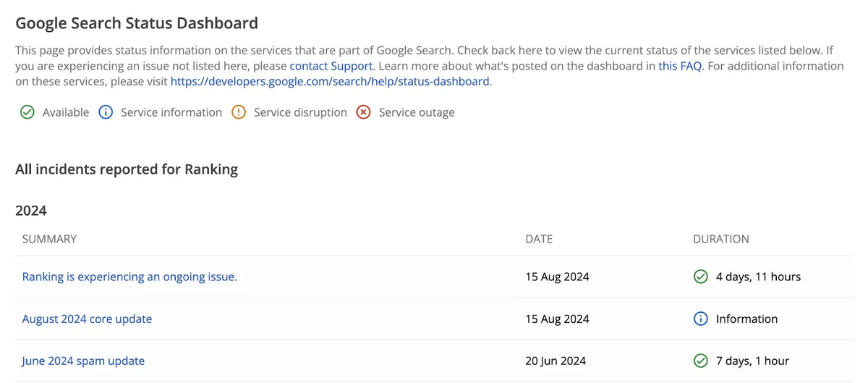Click the 'Service outage' legend label

tap(417, 112)
